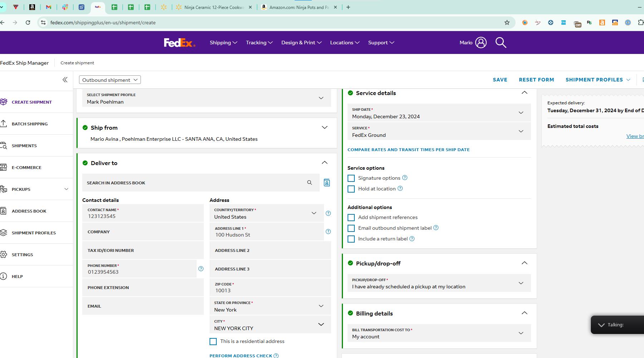Viewport: 644px width, 358px height.
Task: Open the Tracking menu
Action: pos(259,43)
